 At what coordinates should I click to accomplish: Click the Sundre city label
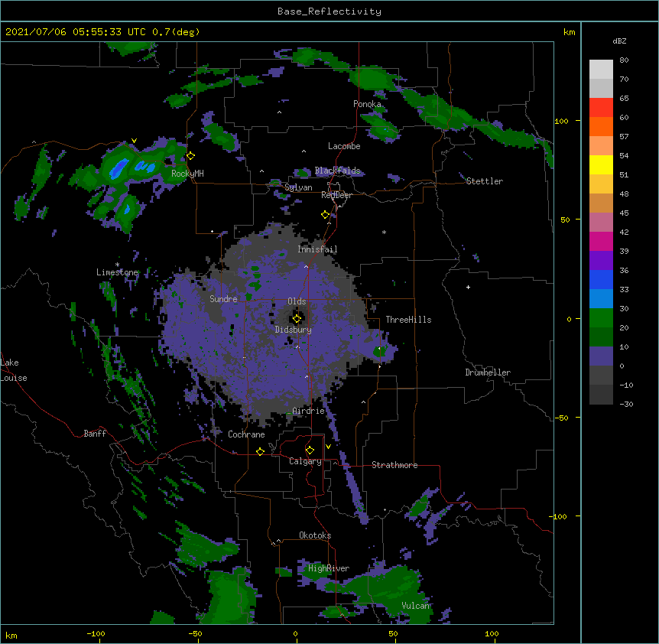[223, 299]
